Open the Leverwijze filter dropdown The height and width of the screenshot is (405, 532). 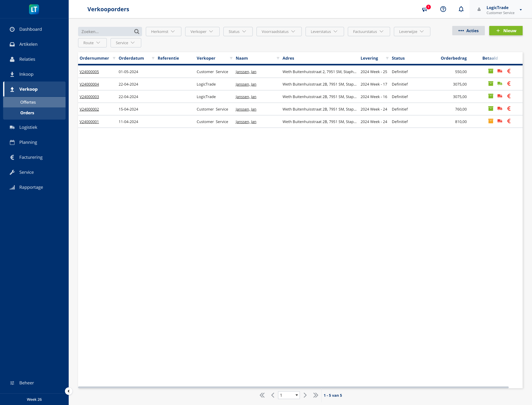[412, 32]
